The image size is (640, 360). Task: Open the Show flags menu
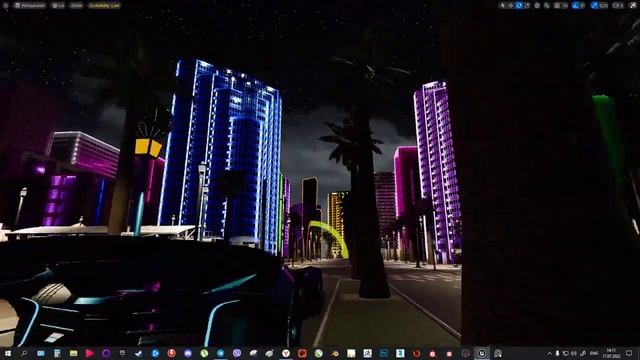[76, 5]
